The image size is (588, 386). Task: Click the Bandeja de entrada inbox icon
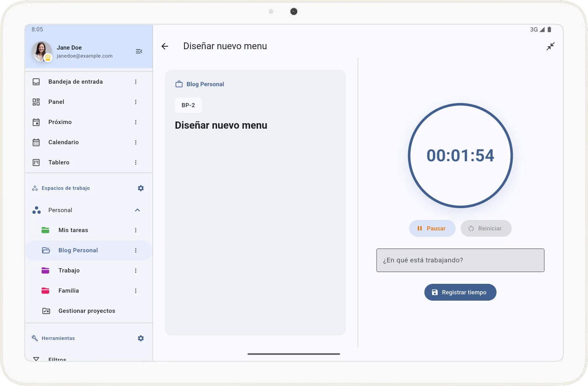(36, 82)
